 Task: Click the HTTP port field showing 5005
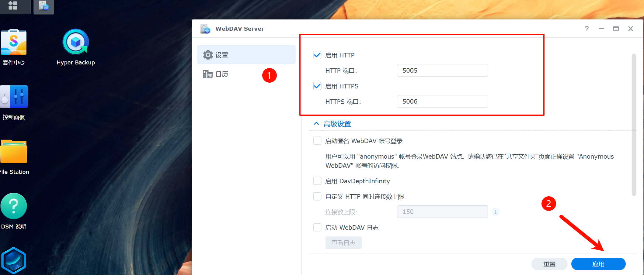pyautogui.click(x=442, y=70)
